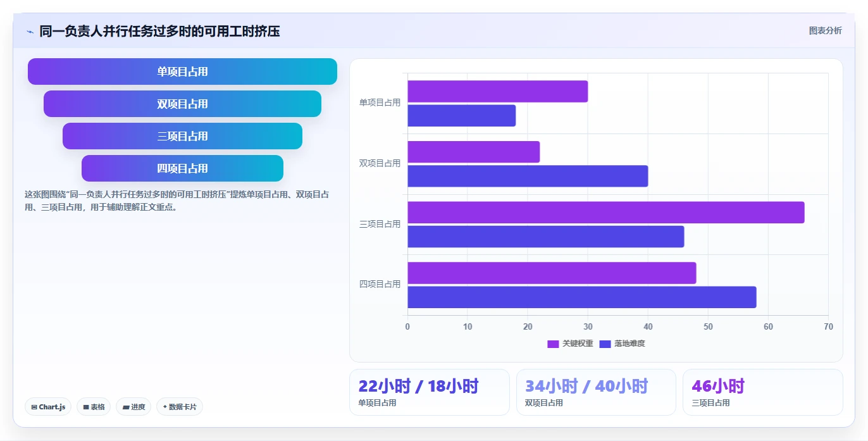868x441 pixels.
Task: Click the x-axis tick label 70
Action: pos(828,327)
